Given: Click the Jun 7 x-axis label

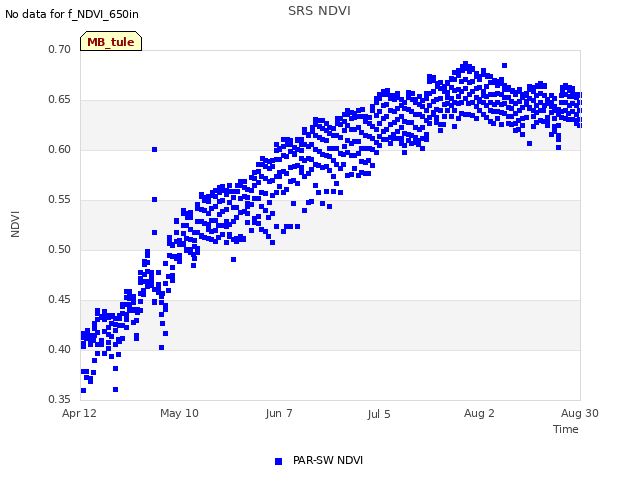Looking at the screenshot, I should pyautogui.click(x=279, y=413).
